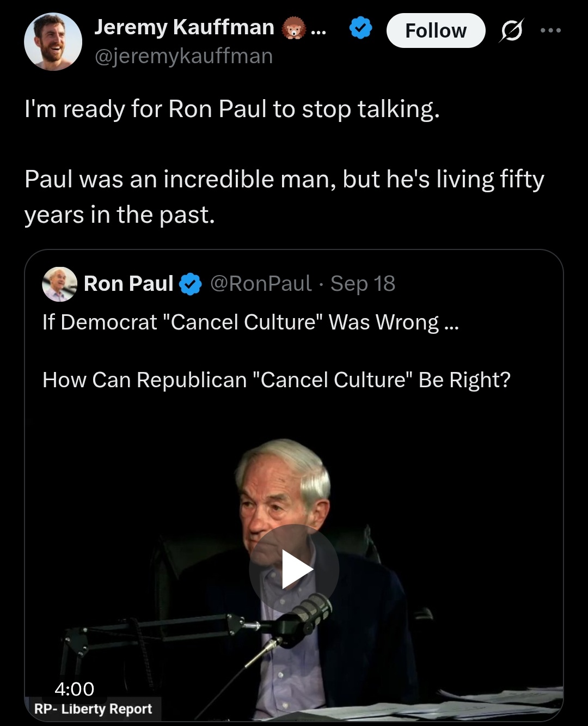Click the hedgehog emoji beside Kauffman's name
588x726 pixels.
click(x=293, y=28)
